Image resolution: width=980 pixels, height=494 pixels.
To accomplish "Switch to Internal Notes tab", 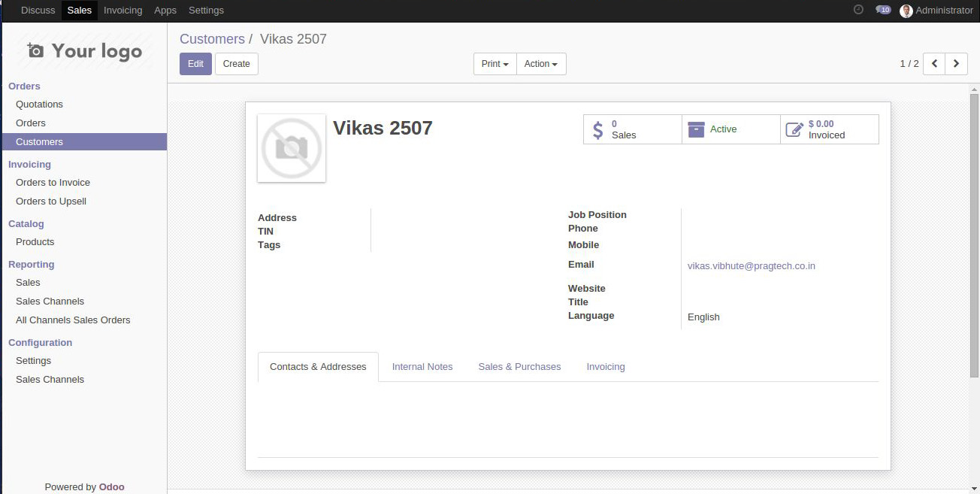I will [422, 367].
